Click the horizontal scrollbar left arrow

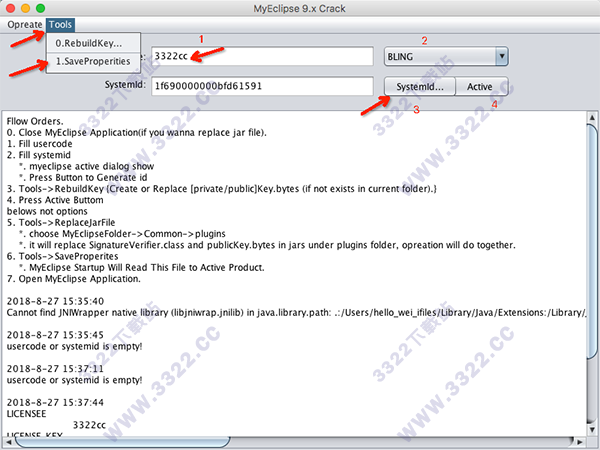pyautogui.click(x=8, y=442)
